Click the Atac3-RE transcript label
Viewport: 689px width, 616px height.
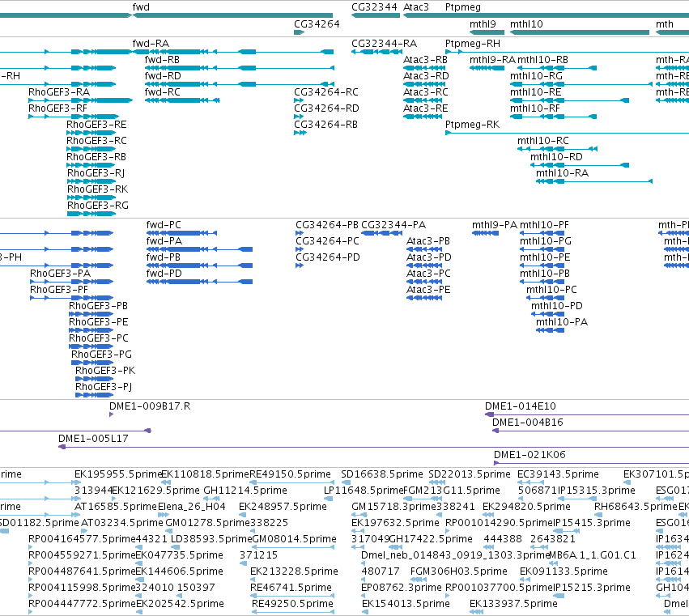[x=425, y=108]
